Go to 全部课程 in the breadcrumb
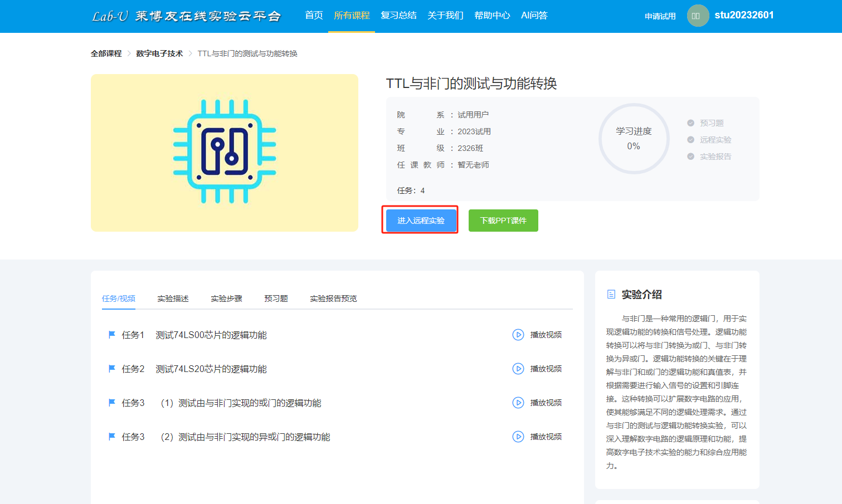 tap(106, 53)
